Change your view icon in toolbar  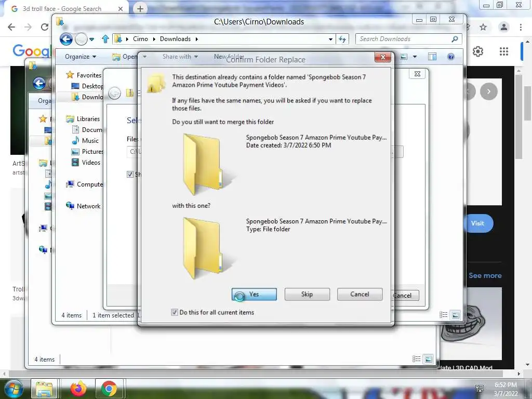point(403,57)
